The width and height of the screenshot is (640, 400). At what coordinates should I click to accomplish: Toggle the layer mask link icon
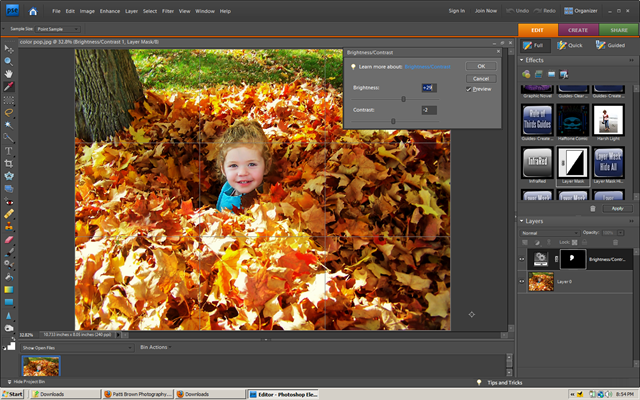[x=556, y=259]
